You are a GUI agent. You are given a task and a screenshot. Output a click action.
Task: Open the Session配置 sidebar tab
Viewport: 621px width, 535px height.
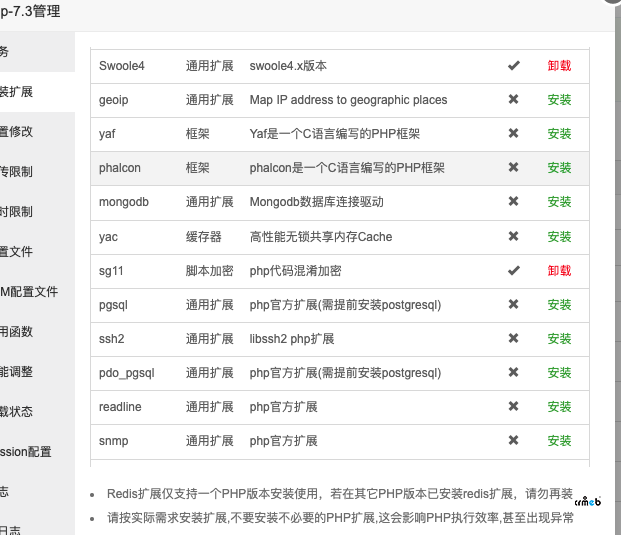point(26,452)
